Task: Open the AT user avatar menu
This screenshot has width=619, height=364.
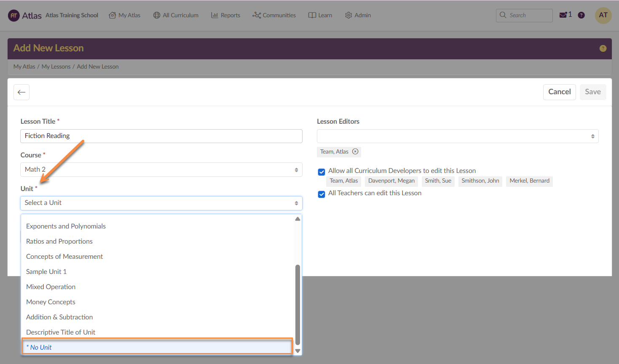Action: 603,15
